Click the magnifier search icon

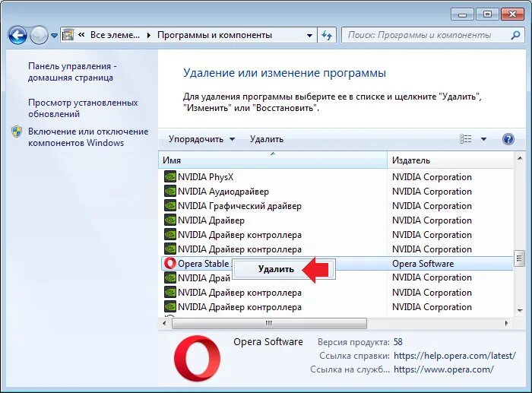tap(515, 35)
